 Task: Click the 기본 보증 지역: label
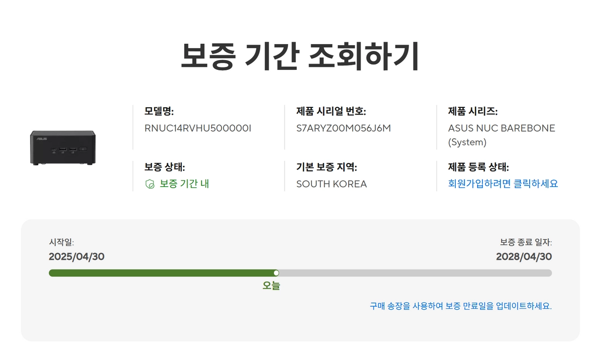327,167
